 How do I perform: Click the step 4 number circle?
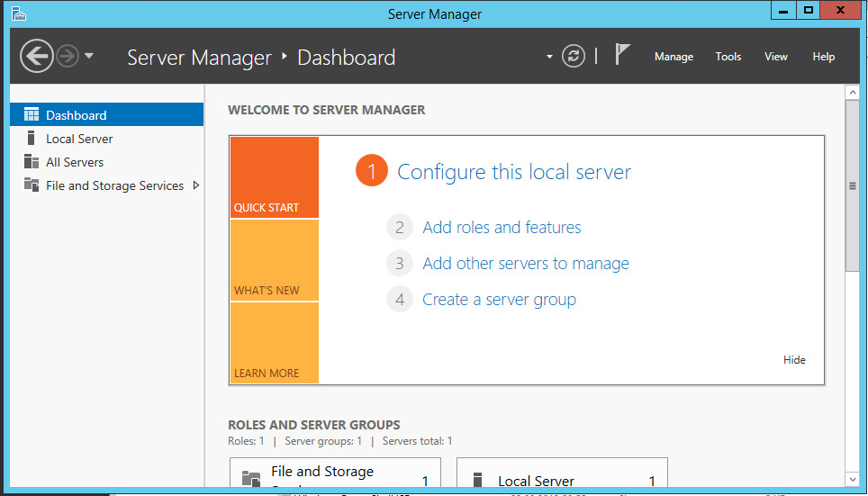(399, 300)
